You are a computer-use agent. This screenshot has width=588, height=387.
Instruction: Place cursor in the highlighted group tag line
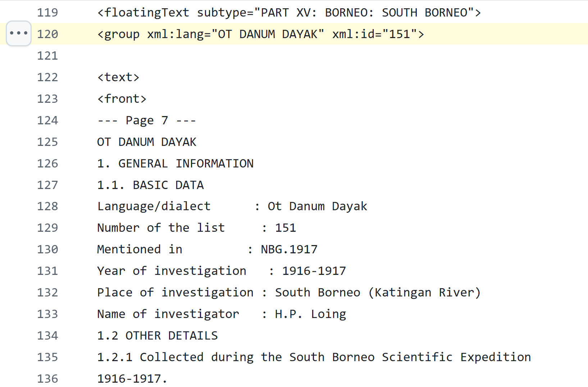point(260,34)
